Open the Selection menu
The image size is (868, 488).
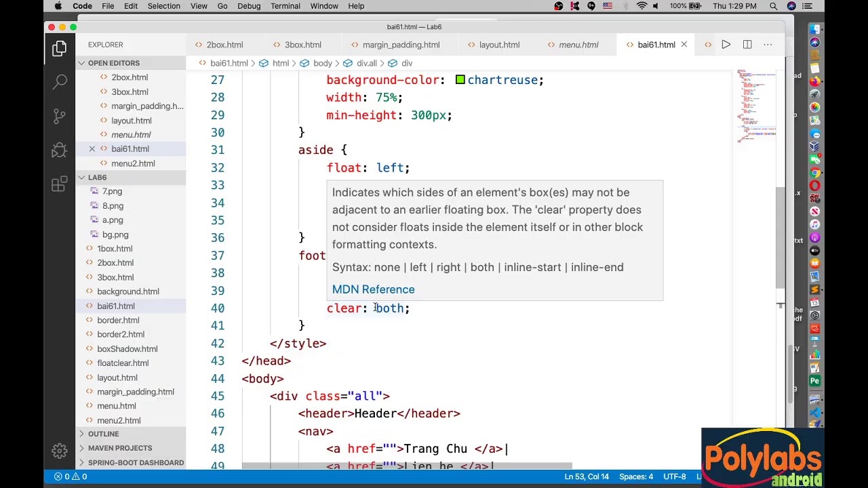163,6
